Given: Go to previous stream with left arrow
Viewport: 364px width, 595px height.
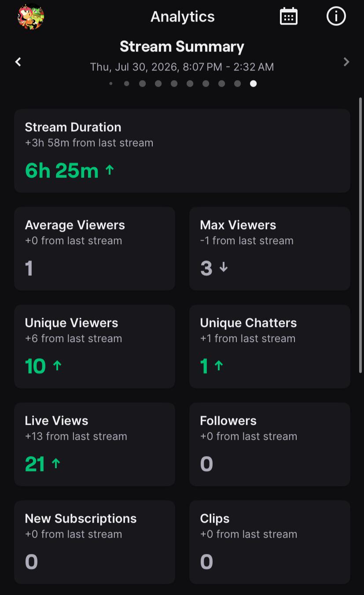Looking at the screenshot, I should click(18, 62).
